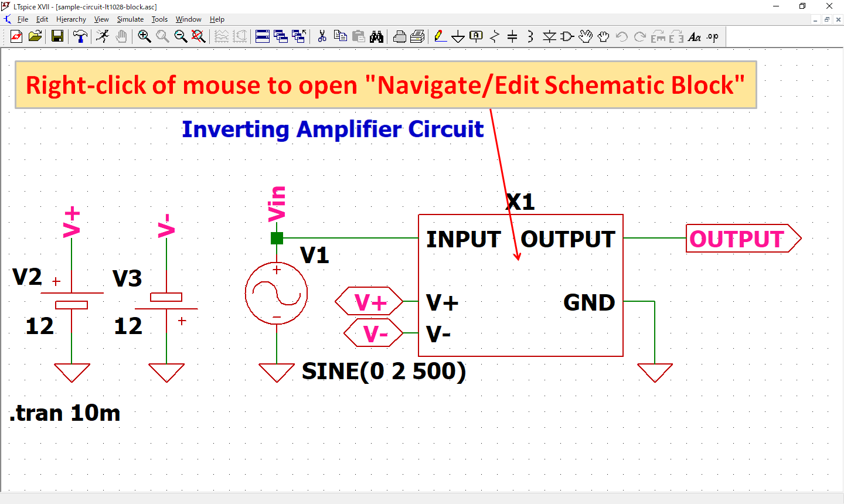The height and width of the screenshot is (504, 844).
Task: Open the Hierarchy menu
Action: coord(71,19)
